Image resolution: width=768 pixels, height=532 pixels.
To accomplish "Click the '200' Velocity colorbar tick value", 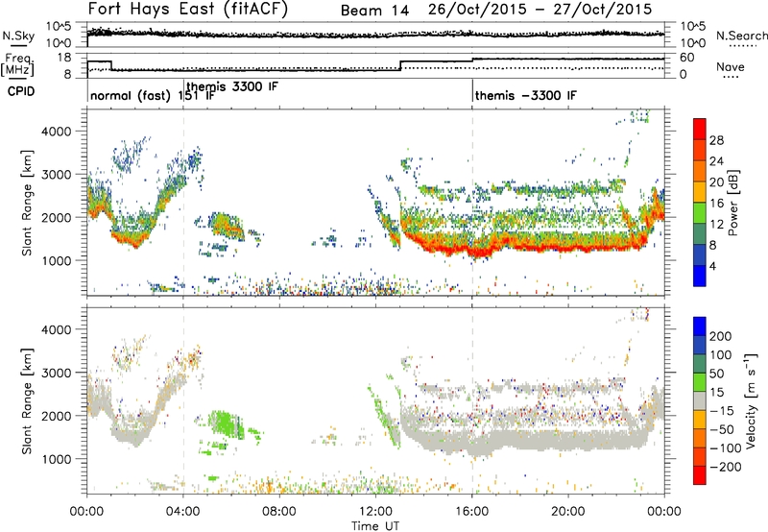I will point(721,336).
